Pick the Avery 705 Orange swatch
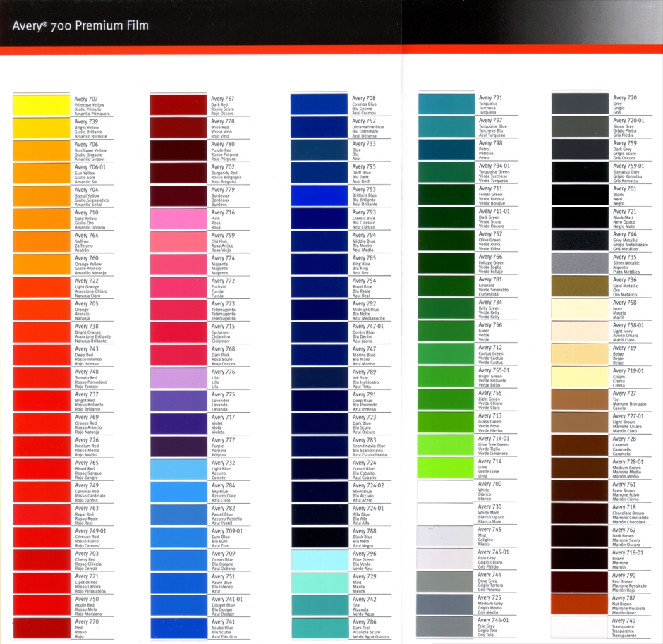Screen dimensions: 663x644 coord(42,310)
